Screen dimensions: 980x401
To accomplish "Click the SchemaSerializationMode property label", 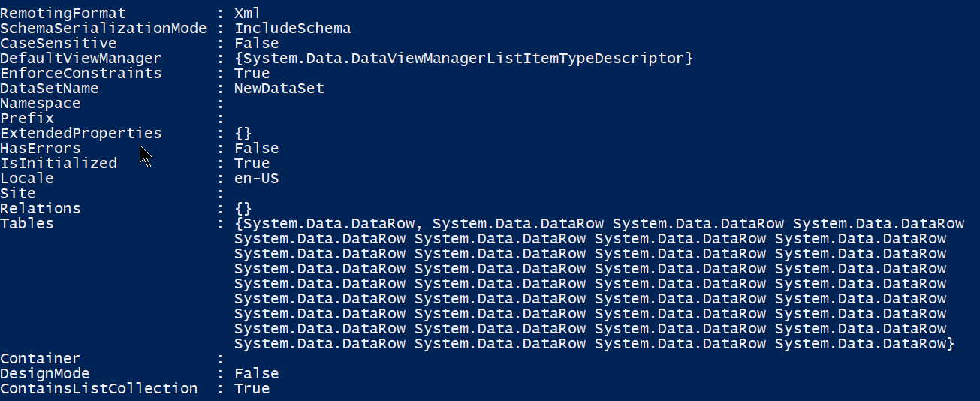I will point(103,29).
